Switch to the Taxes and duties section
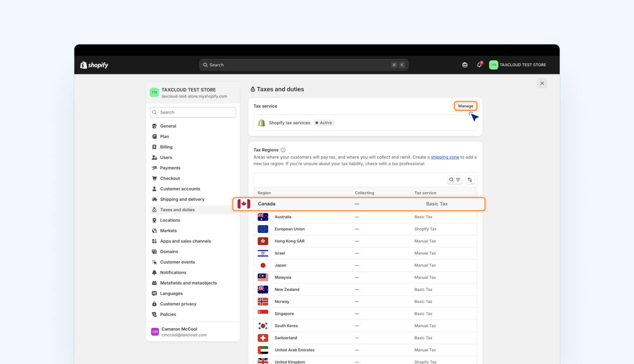This screenshot has width=634, height=364. (x=177, y=210)
